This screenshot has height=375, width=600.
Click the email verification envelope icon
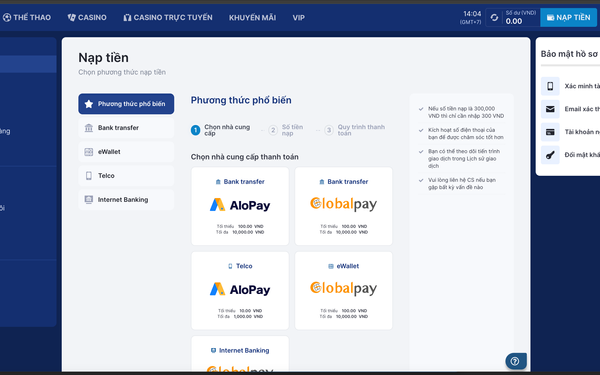tap(550, 109)
